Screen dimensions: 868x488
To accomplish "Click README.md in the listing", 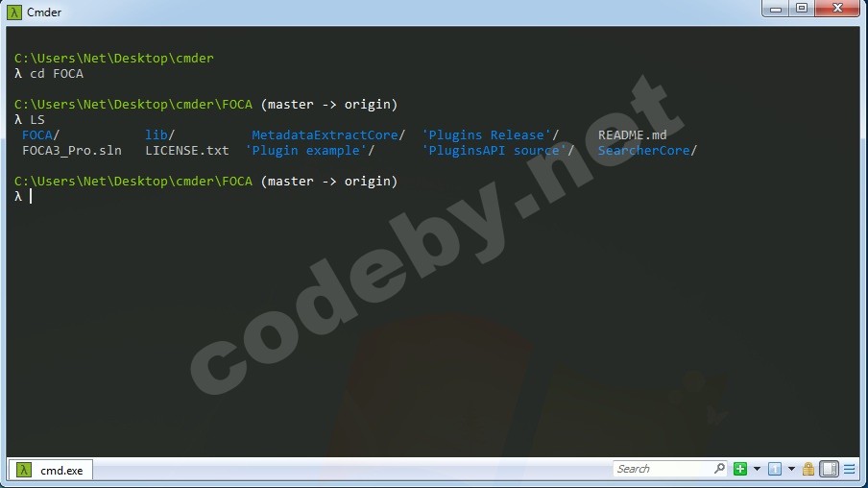I will [632, 135].
